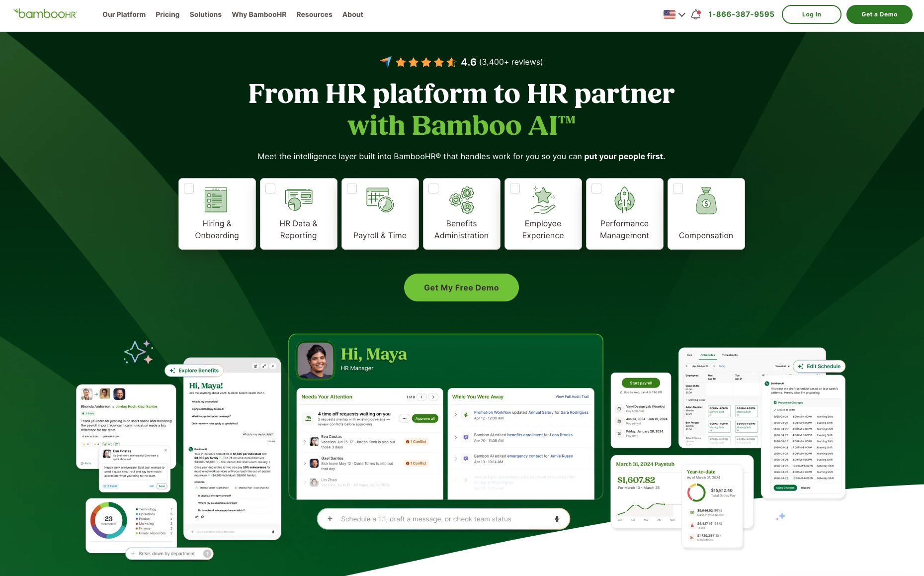This screenshot has height=576, width=924.
Task: Click the plus icon in the Schedule prompt bar
Action: 330,519
